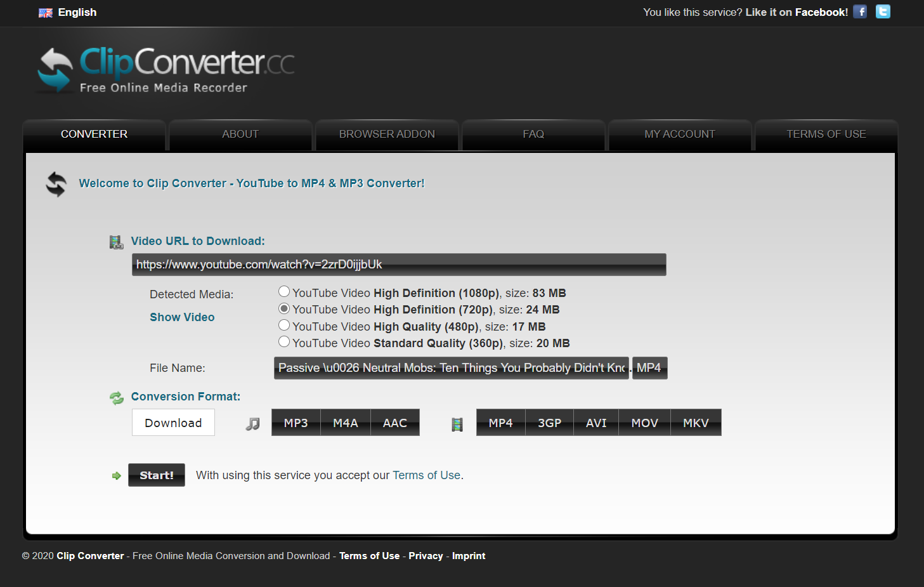Image resolution: width=924 pixels, height=587 pixels.
Task: Choose the Download format button
Action: [x=173, y=423]
